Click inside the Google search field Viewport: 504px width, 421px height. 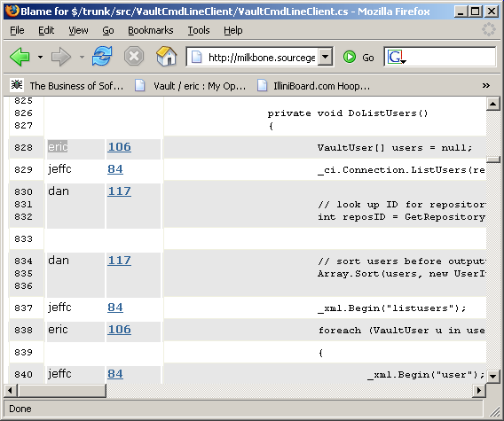[450, 57]
